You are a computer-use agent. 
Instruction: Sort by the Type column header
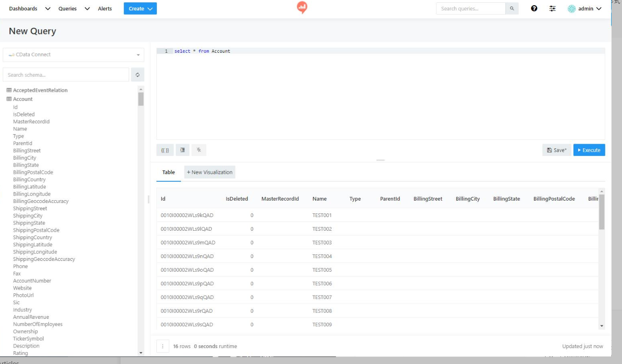(x=355, y=199)
